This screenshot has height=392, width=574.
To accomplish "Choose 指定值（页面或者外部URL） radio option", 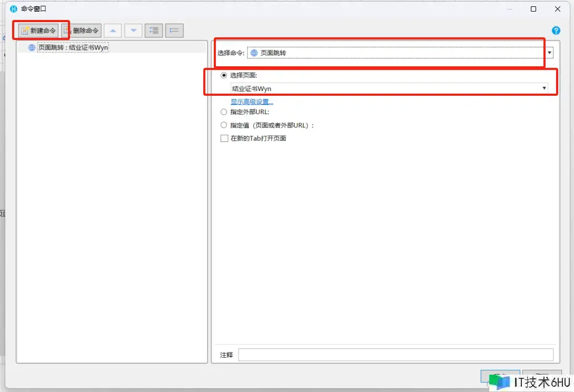I will (x=224, y=125).
